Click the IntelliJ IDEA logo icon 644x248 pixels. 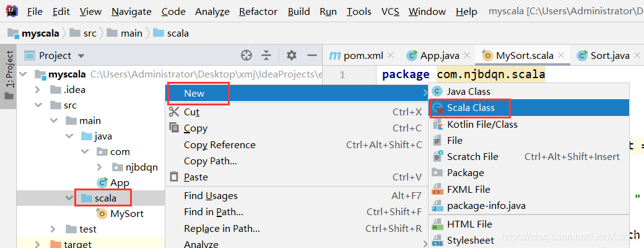point(12,12)
